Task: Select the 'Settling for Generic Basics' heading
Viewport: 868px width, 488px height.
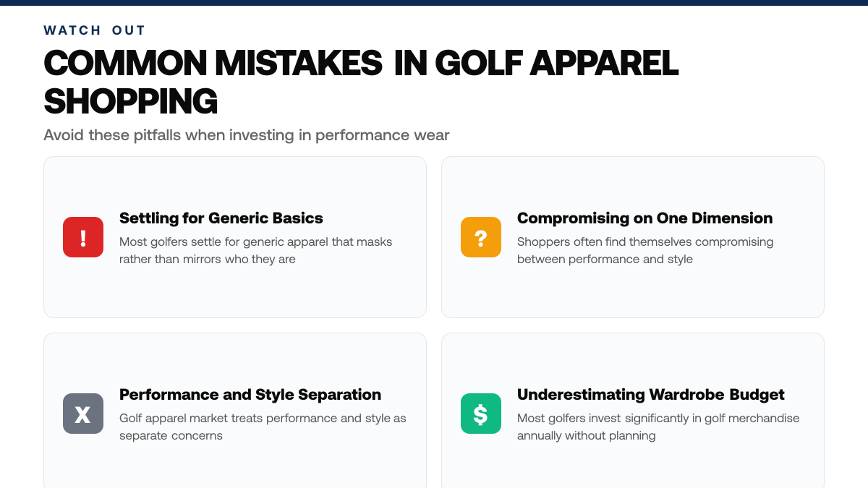Action: coord(221,218)
